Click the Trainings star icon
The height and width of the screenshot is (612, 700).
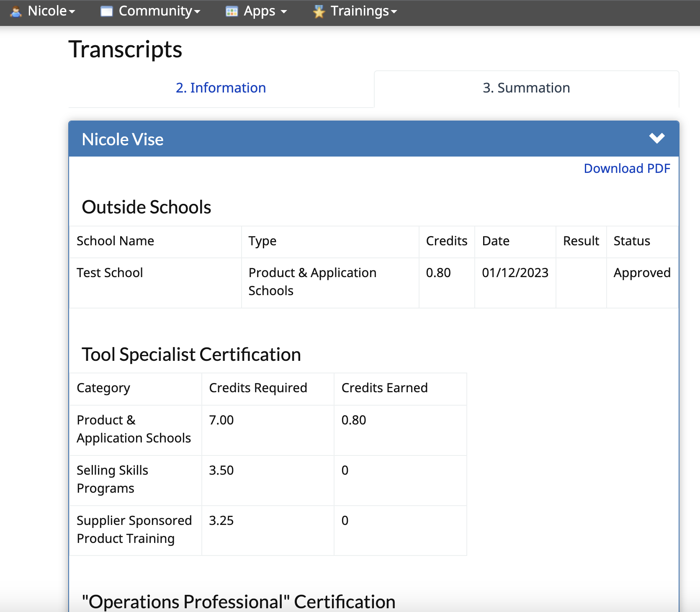tap(319, 11)
